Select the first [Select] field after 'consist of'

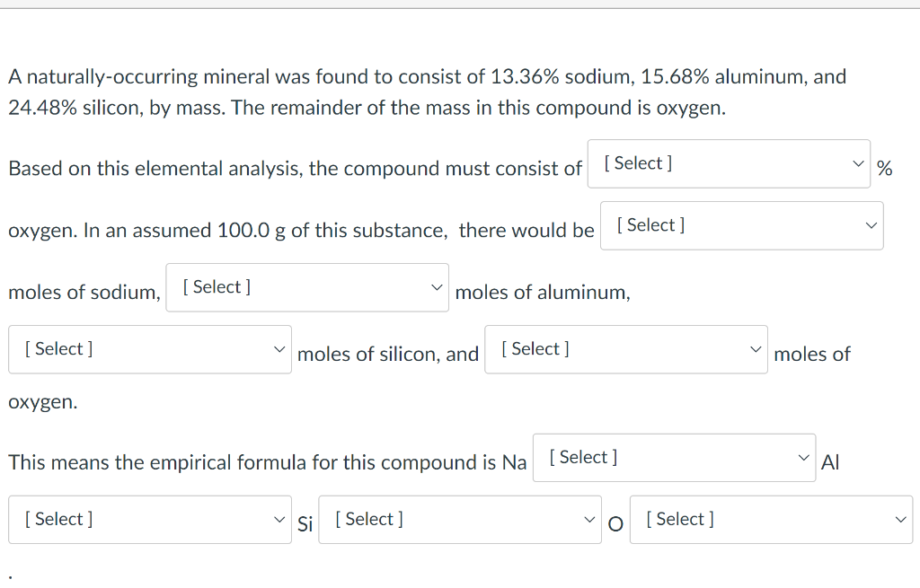729,163
